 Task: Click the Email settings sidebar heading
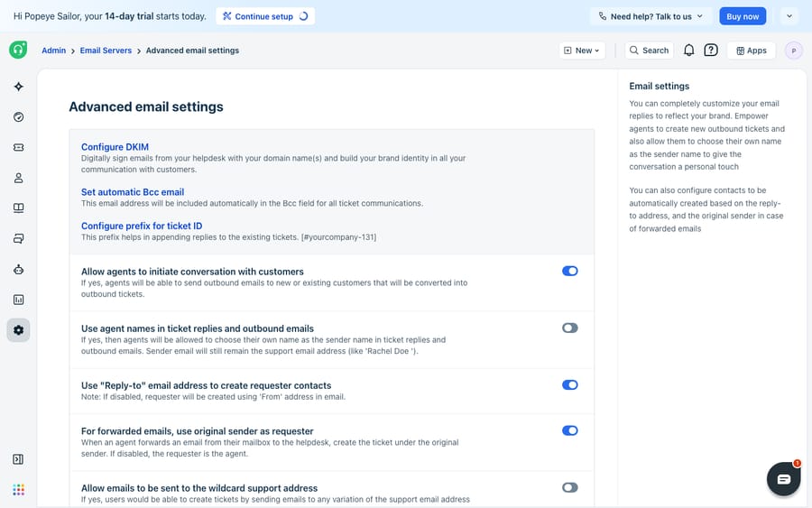point(660,86)
